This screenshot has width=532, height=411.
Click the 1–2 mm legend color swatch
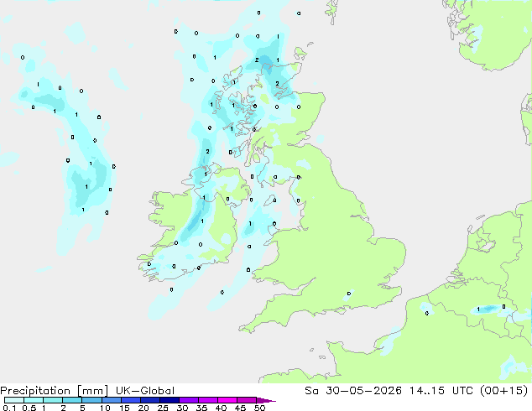coord(53,400)
